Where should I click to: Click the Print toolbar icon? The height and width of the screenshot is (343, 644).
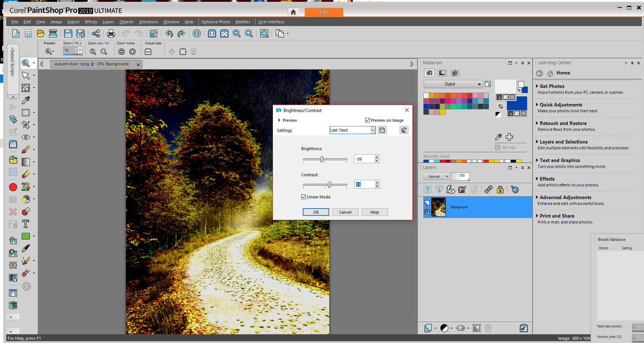pyautogui.click(x=111, y=34)
